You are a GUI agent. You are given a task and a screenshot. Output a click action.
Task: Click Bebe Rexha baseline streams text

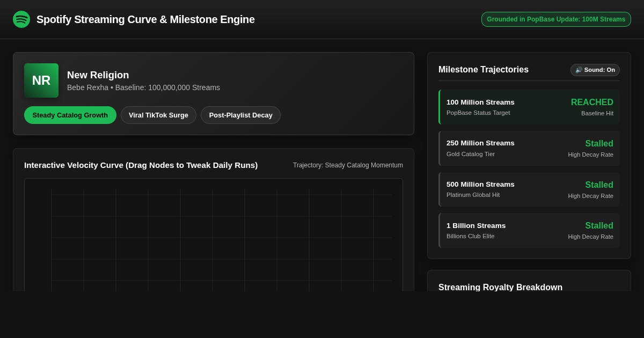[143, 87]
